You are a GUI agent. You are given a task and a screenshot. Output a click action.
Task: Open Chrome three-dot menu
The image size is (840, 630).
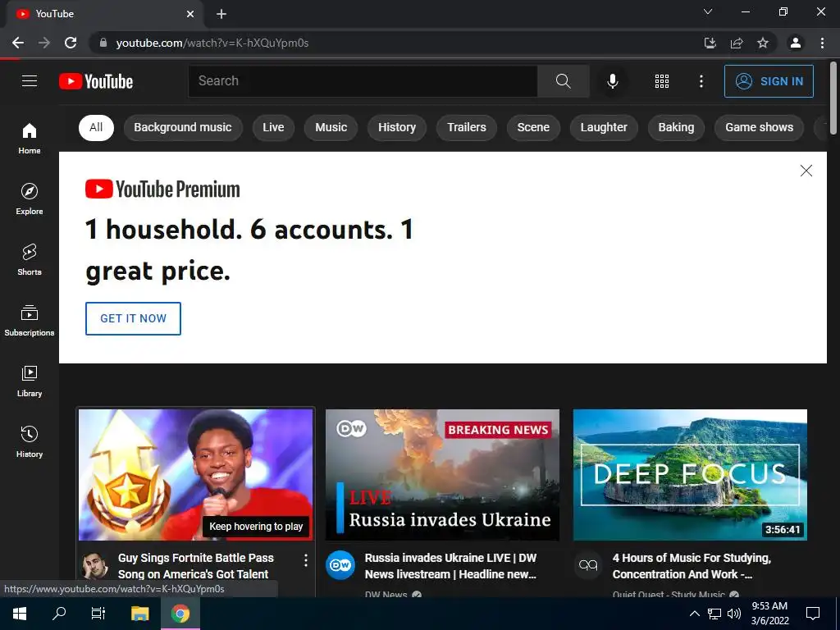coord(822,43)
